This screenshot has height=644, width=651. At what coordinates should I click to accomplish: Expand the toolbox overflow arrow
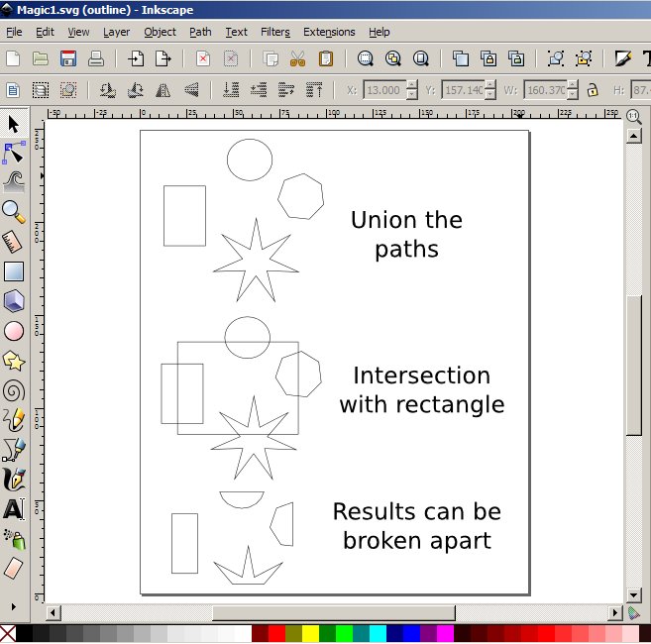point(14,605)
